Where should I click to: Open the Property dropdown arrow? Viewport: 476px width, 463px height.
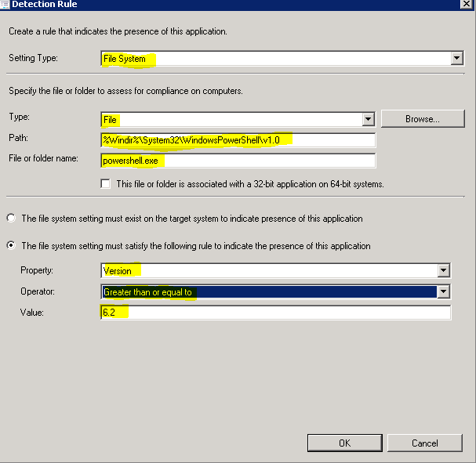[x=443, y=270]
